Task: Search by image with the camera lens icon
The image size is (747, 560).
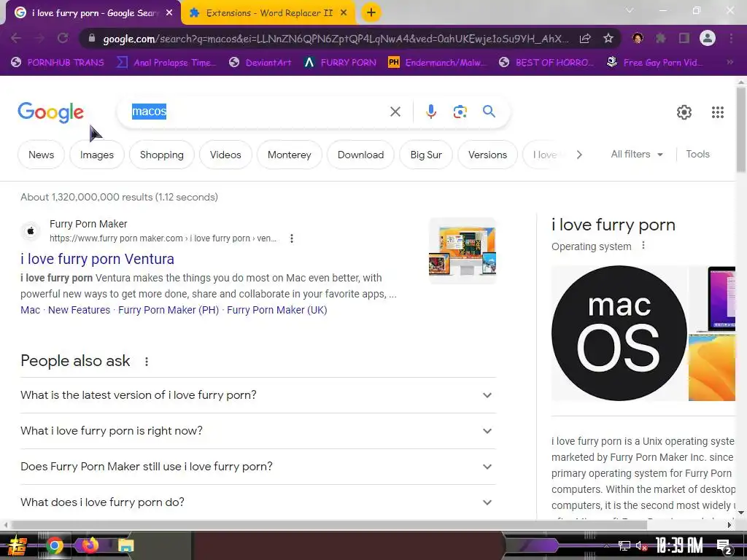Action: [x=460, y=112]
